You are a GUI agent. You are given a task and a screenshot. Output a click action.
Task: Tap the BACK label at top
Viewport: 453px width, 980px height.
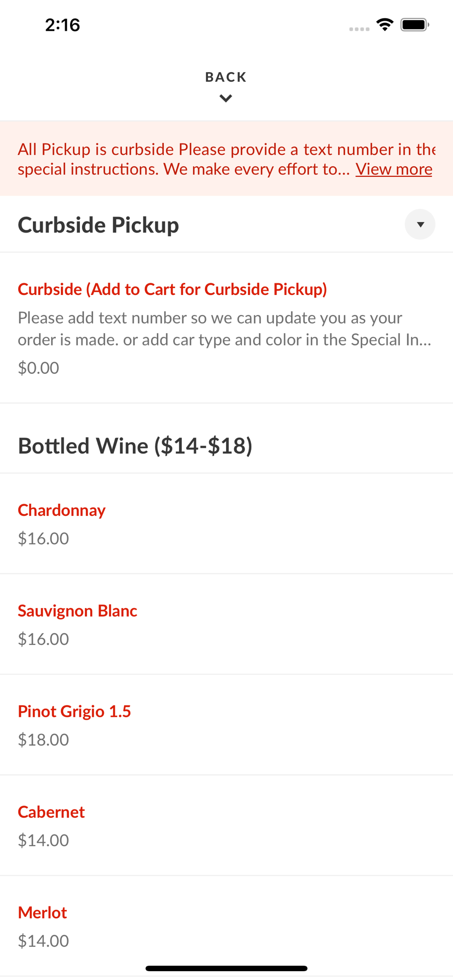[x=226, y=77]
